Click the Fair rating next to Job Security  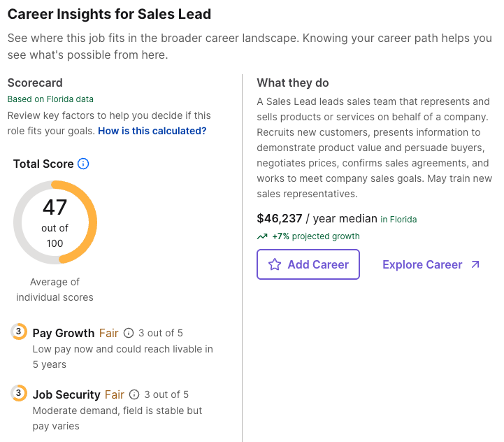(x=115, y=394)
